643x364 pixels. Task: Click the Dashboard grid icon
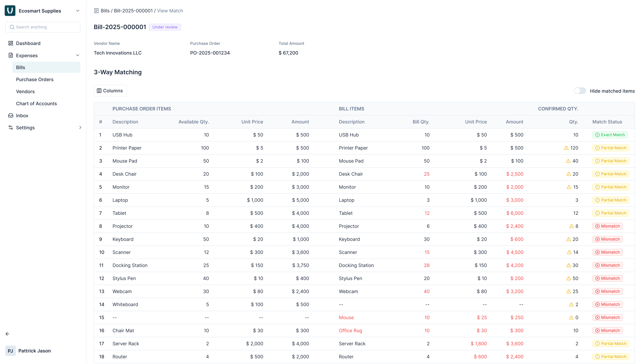click(x=11, y=43)
